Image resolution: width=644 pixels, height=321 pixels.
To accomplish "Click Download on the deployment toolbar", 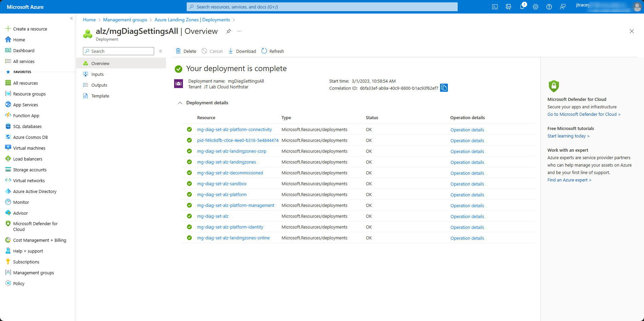I will (242, 51).
